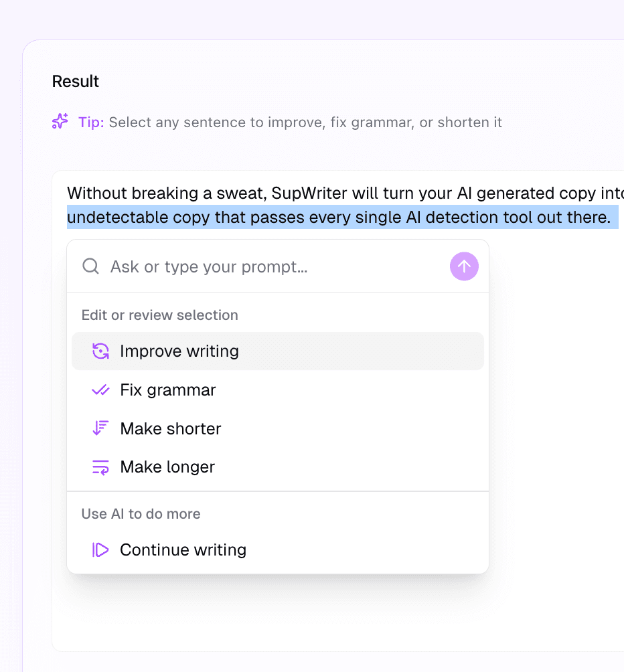
Task: Click the magnifying glass search icon
Action: 90,266
